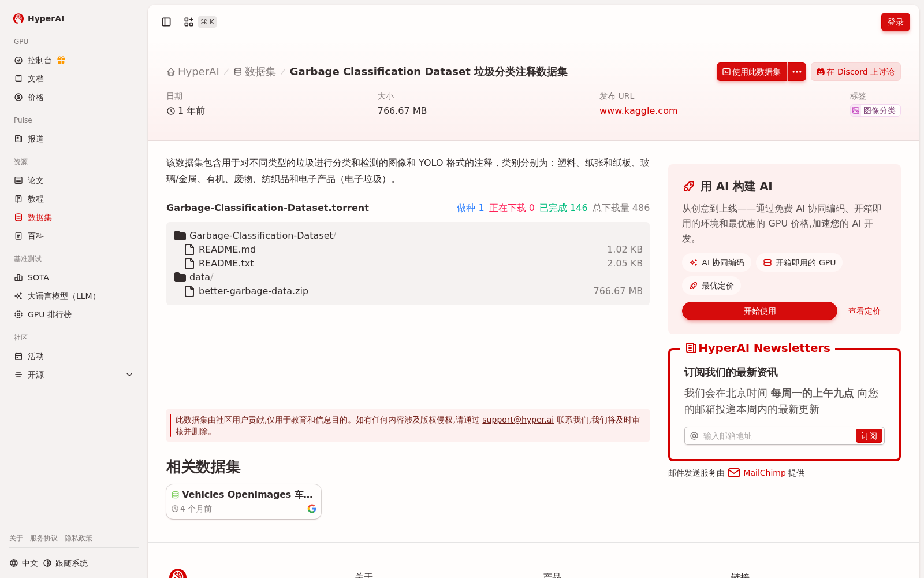Focus the 输入邮箱地址 email field
The height and width of the screenshot is (578, 924).
(777, 436)
